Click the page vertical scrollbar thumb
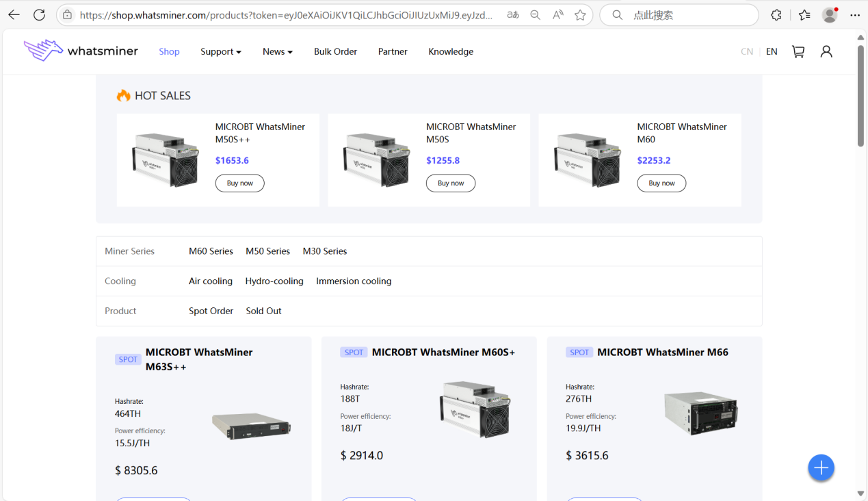868x501 pixels. (860, 96)
